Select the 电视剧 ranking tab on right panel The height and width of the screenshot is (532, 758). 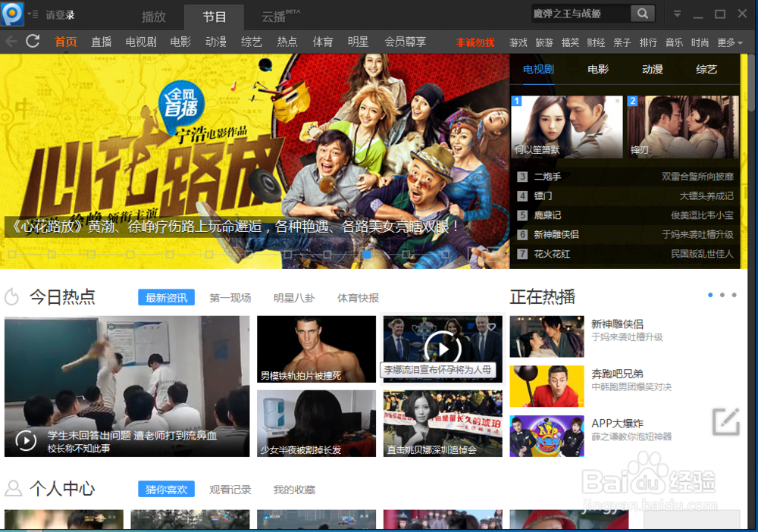pyautogui.click(x=538, y=69)
